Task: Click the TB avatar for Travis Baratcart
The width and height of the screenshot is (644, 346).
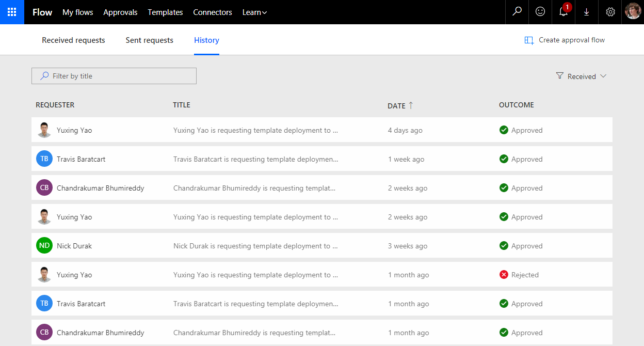Action: click(44, 159)
